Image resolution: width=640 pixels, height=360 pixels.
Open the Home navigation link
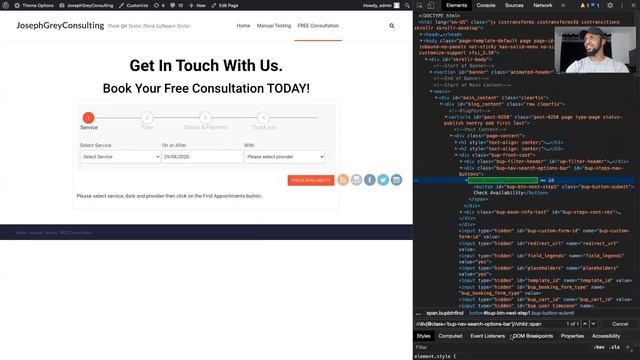(243, 25)
